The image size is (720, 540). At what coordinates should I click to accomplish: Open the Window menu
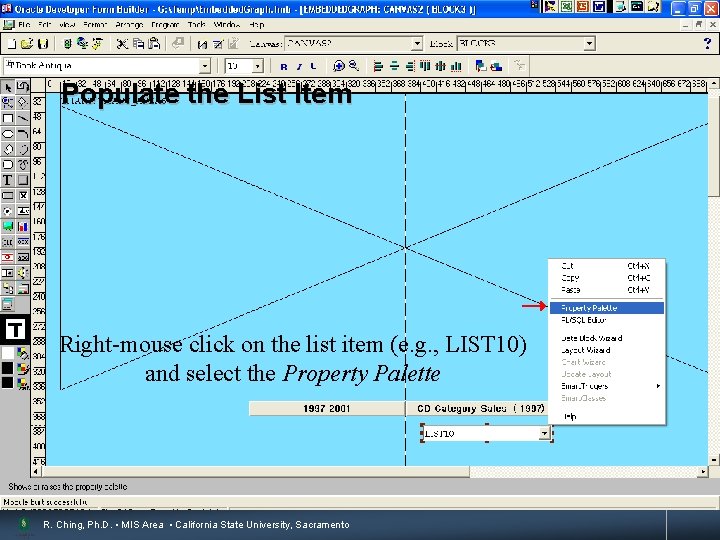(x=227, y=24)
